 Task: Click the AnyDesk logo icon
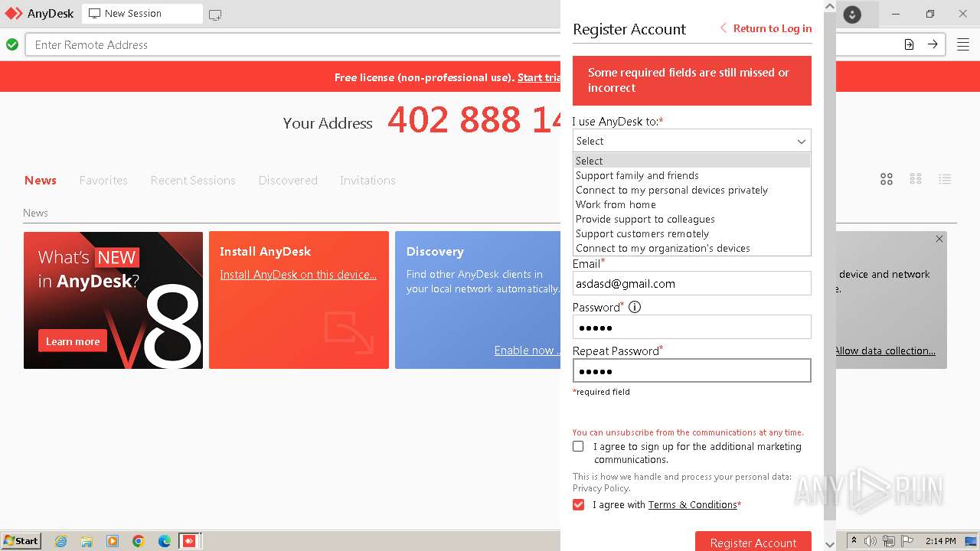click(14, 14)
